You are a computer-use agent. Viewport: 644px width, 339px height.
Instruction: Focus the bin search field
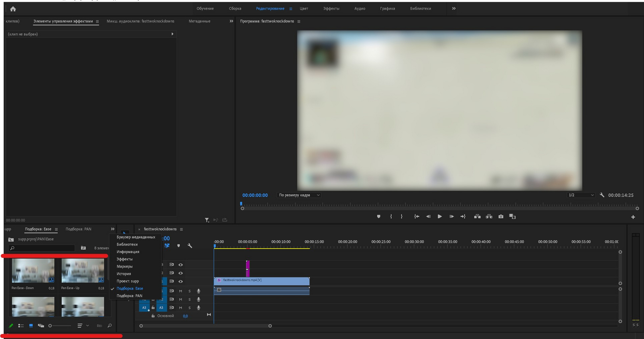click(x=42, y=248)
